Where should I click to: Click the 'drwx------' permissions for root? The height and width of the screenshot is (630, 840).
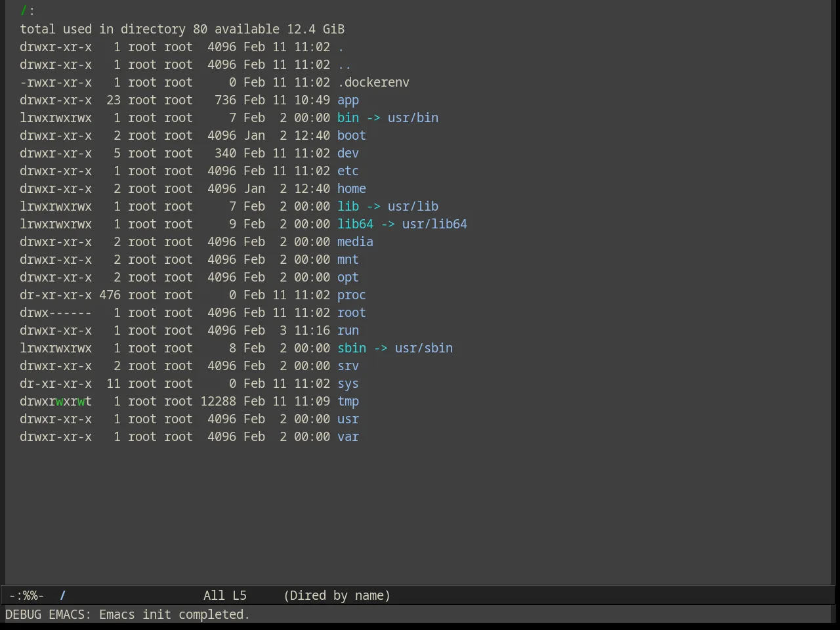56,313
